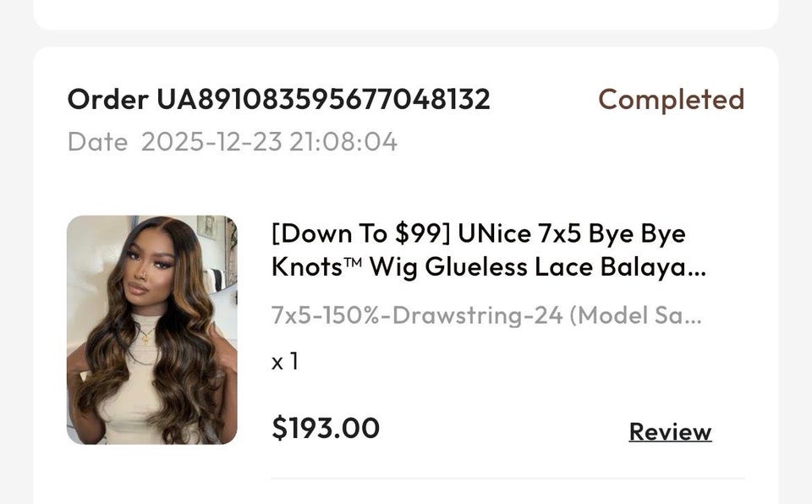Click the order date 2025-12-23
812x504 pixels.
click(x=211, y=141)
